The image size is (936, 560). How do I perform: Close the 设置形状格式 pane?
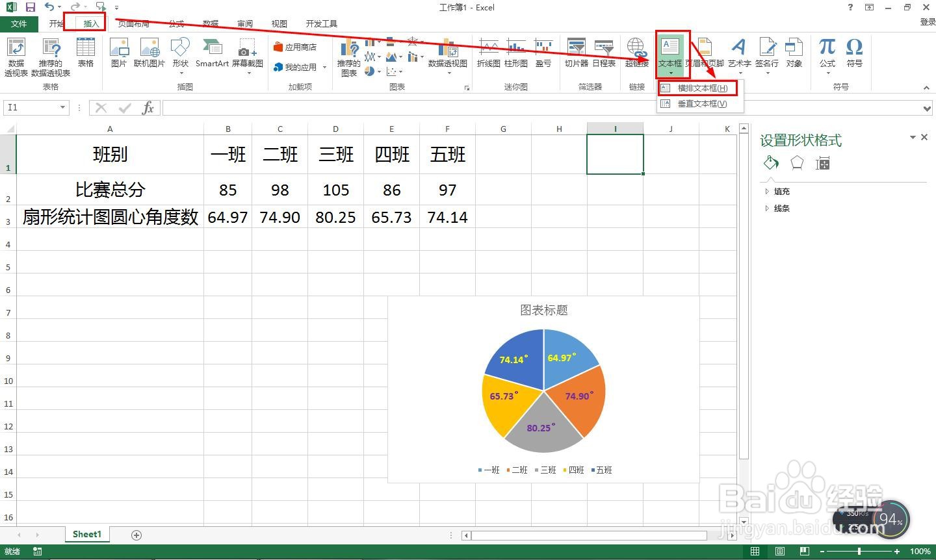924,137
